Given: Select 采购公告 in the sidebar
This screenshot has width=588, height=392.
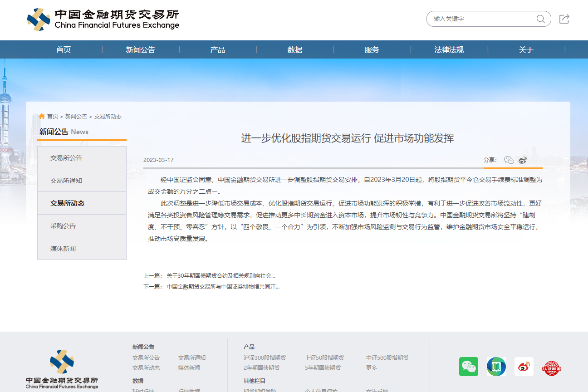Looking at the screenshot, I should 63,226.
